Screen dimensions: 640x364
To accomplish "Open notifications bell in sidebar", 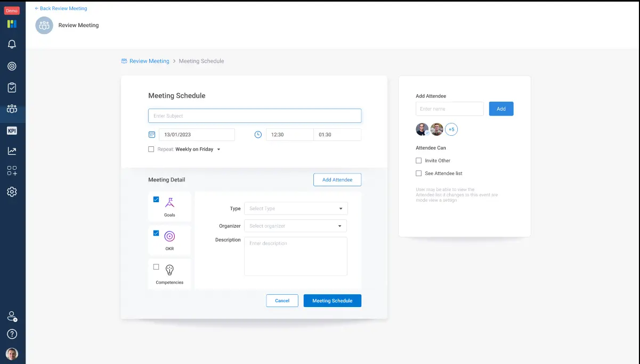I will pos(12,45).
